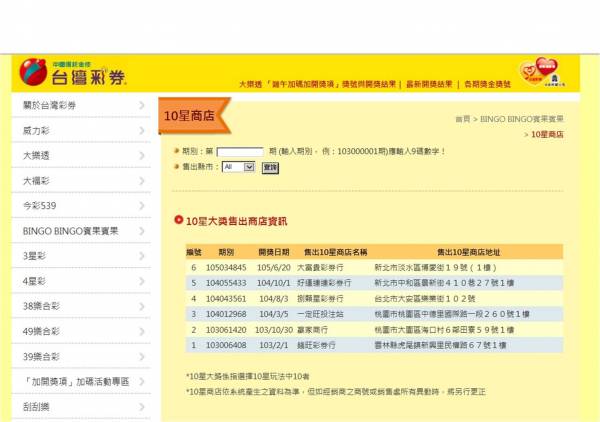The image size is (600, 422).
Task: Open the 各期獎金獎號 header link
Action: [487, 84]
